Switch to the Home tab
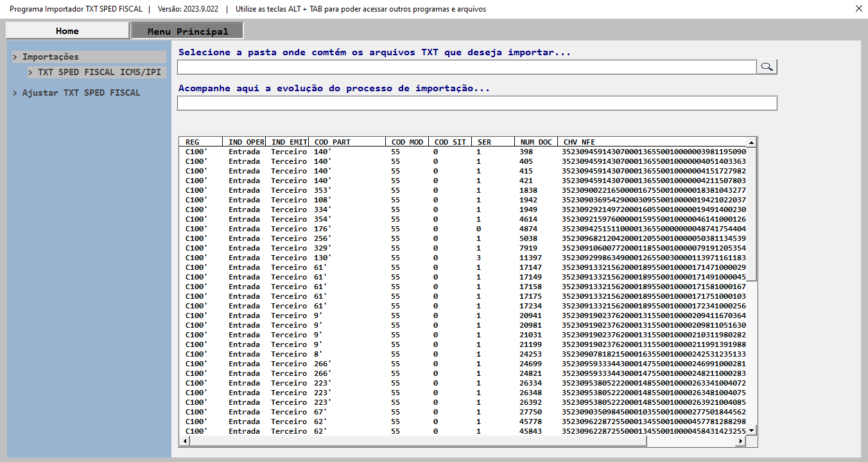This screenshot has width=868, height=462. pos(67,31)
